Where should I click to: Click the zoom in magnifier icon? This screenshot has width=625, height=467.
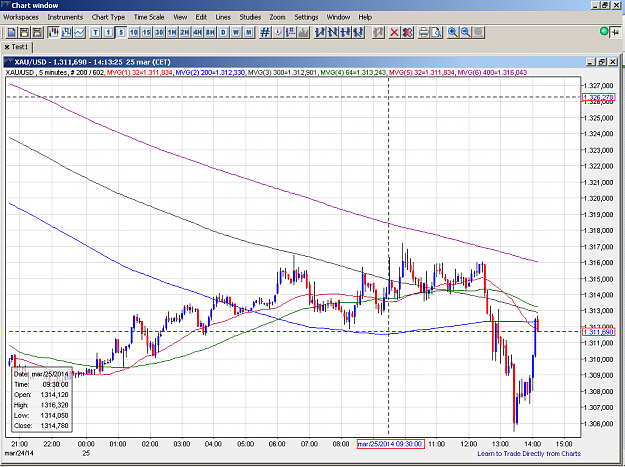(x=453, y=32)
